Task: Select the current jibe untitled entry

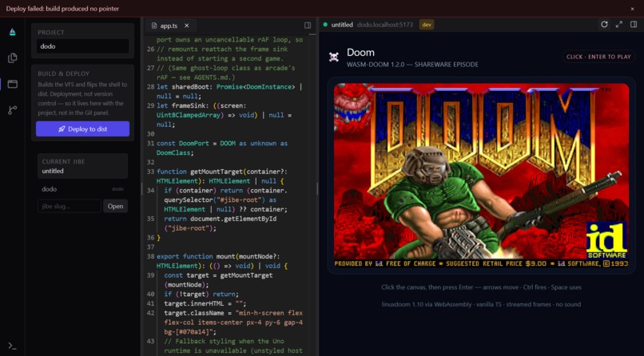Action: [82, 166]
